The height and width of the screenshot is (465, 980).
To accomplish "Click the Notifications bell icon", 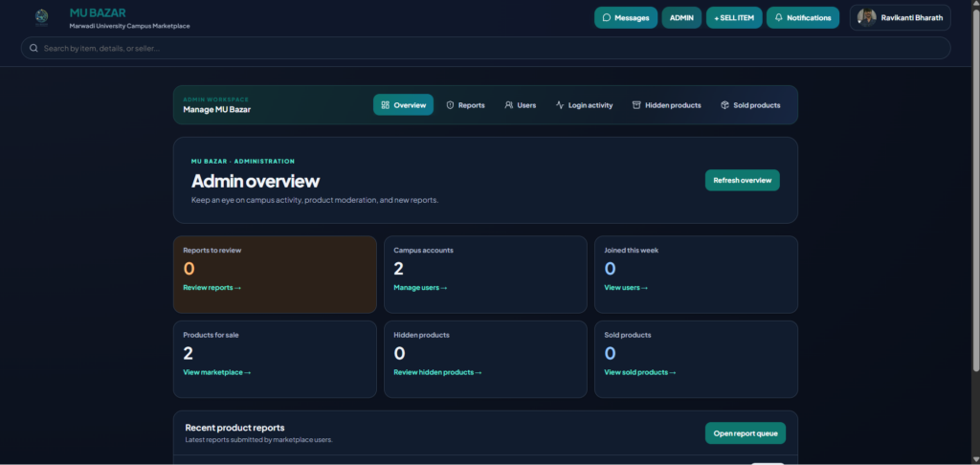I will tap(779, 17).
